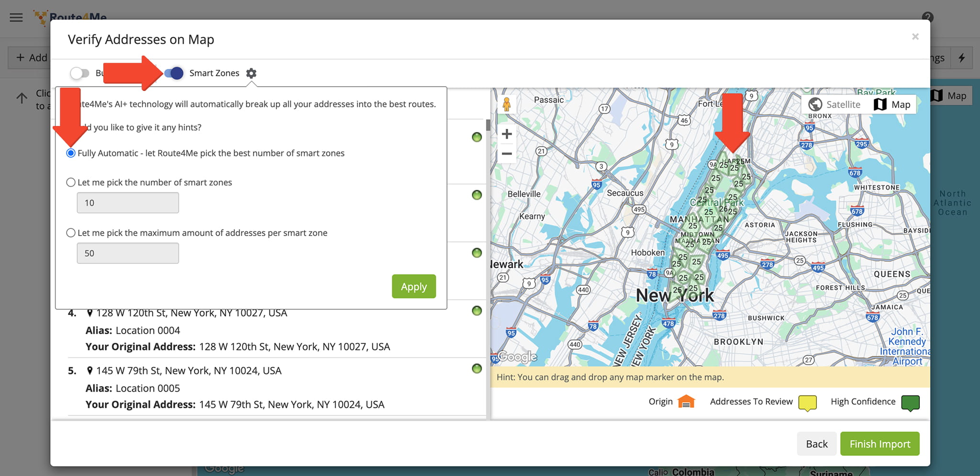Screen dimensions: 980x476
Task: Click Finish Import button
Action: (x=880, y=444)
